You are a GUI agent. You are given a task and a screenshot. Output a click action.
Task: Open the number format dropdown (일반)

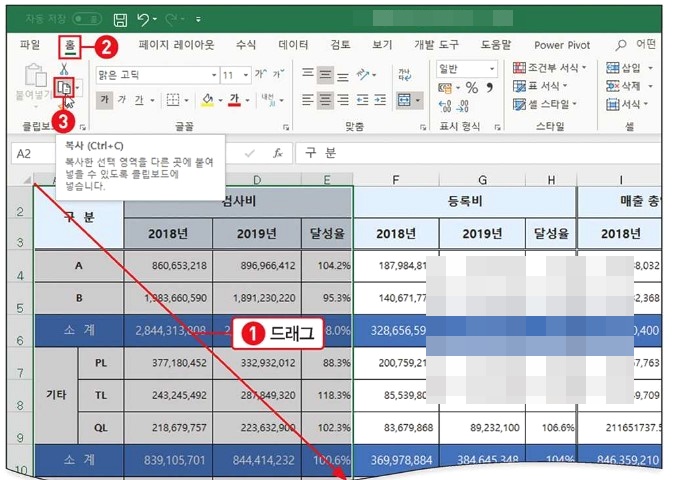tap(492, 69)
